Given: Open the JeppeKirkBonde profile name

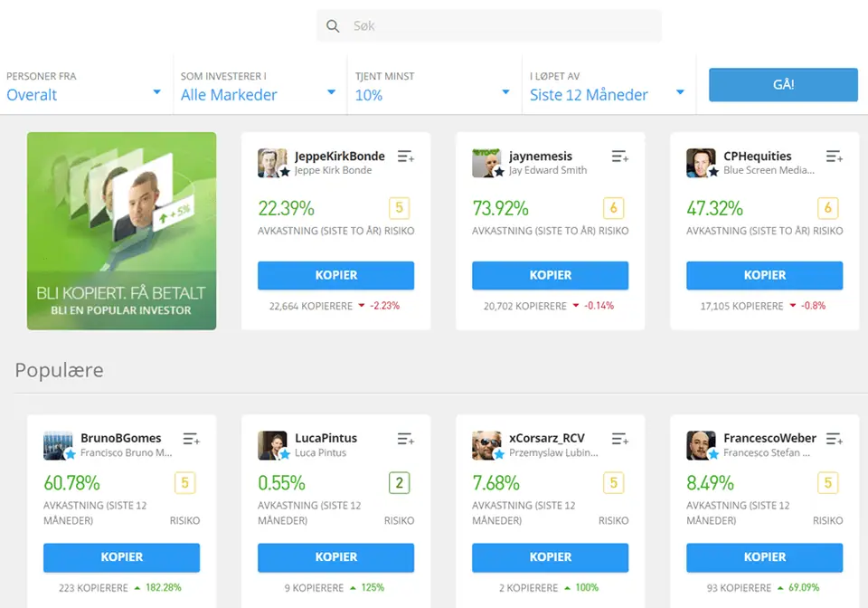Looking at the screenshot, I should tap(339, 157).
